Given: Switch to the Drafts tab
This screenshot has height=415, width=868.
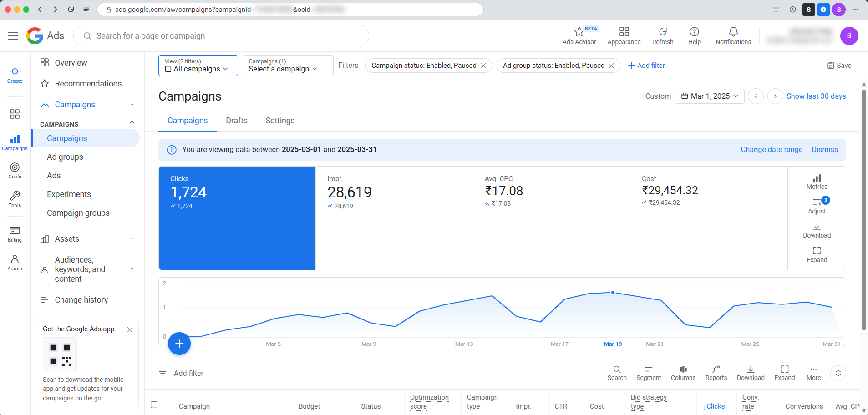Looking at the screenshot, I should (237, 121).
